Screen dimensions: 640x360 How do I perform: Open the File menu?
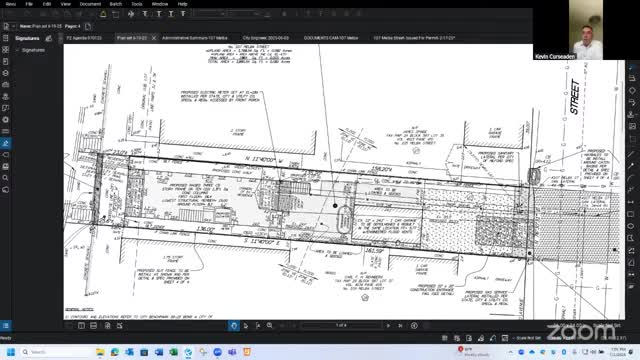pyautogui.click(x=29, y=4)
